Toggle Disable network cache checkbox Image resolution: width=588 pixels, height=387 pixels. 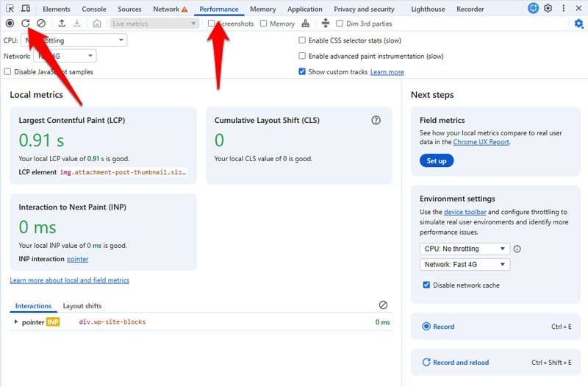(x=426, y=285)
